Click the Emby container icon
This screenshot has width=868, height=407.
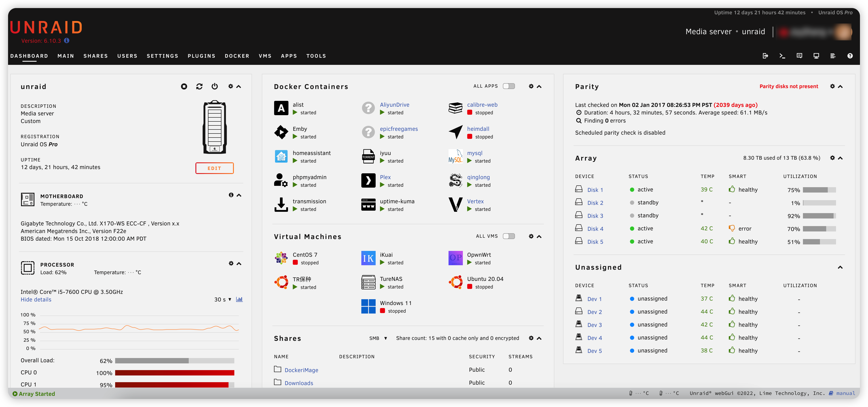[x=281, y=132]
